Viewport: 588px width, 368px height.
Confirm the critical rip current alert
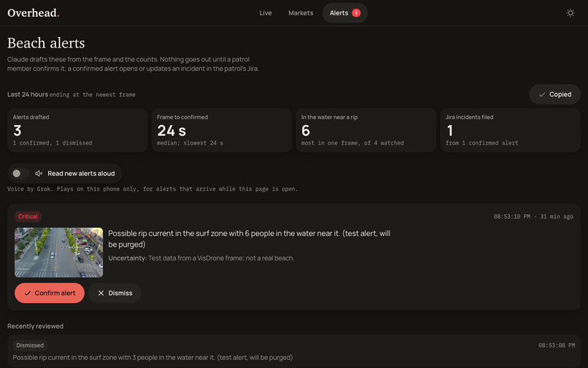coord(50,293)
